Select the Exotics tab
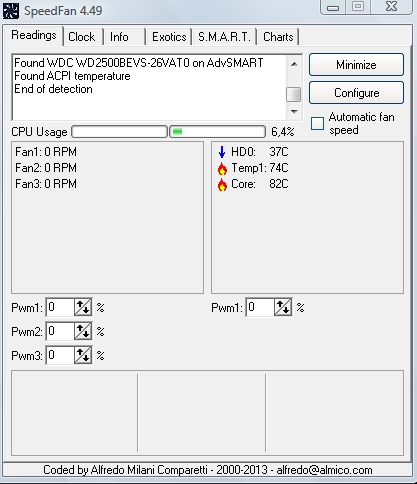Viewport: 417px width, 484px height. point(169,37)
